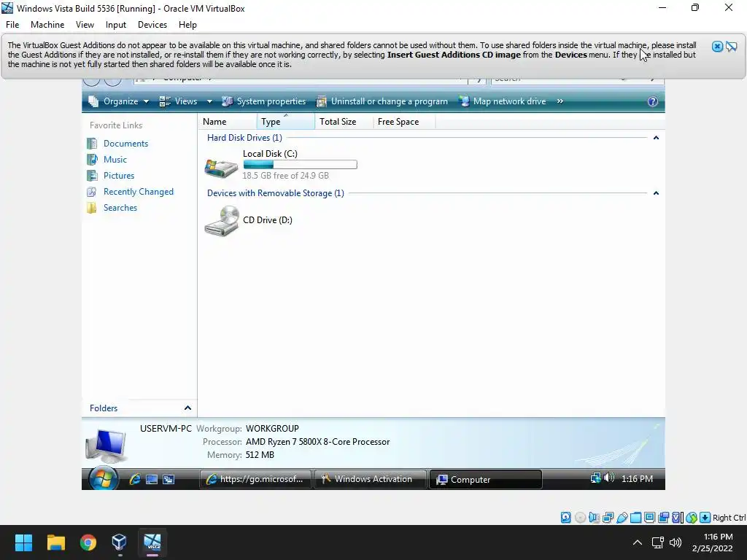Open the Vista Start orb
This screenshot has width=747, height=560.
(x=103, y=478)
